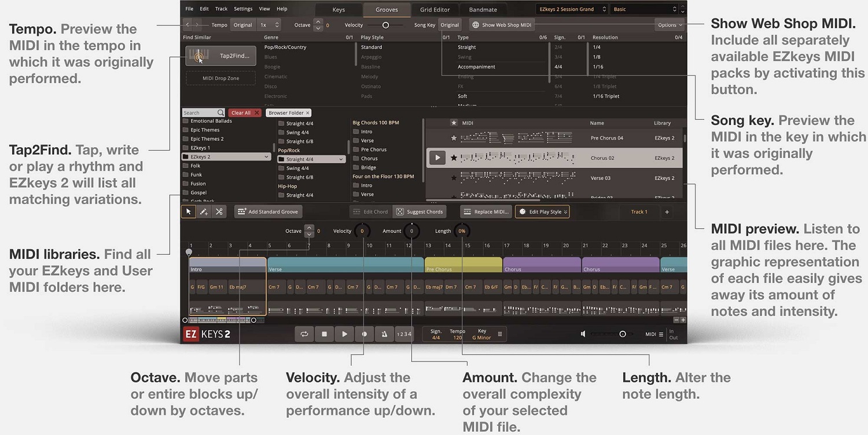Toggle loop playback in transport
Viewport: 868px width, 435px height.
coord(304,334)
